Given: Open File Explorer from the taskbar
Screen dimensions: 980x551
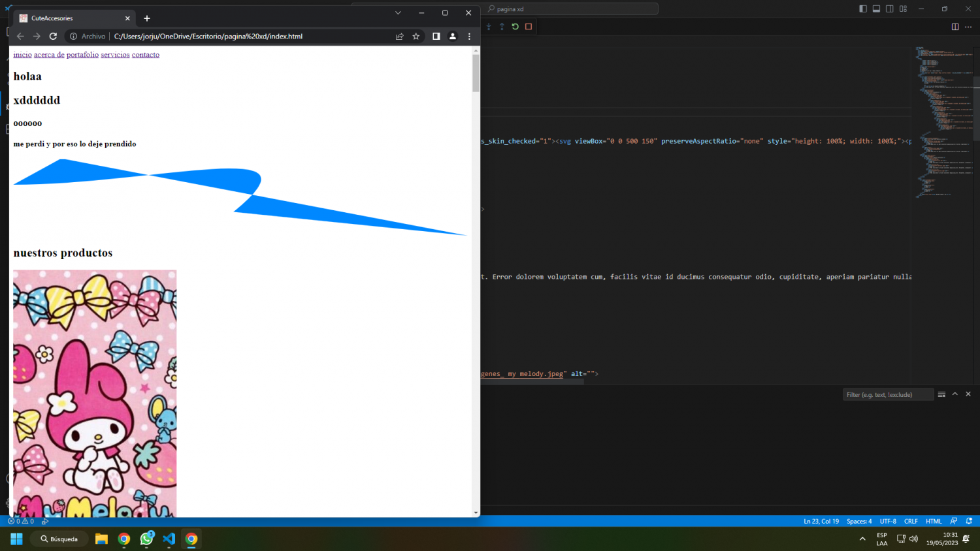Looking at the screenshot, I should pyautogui.click(x=101, y=539).
